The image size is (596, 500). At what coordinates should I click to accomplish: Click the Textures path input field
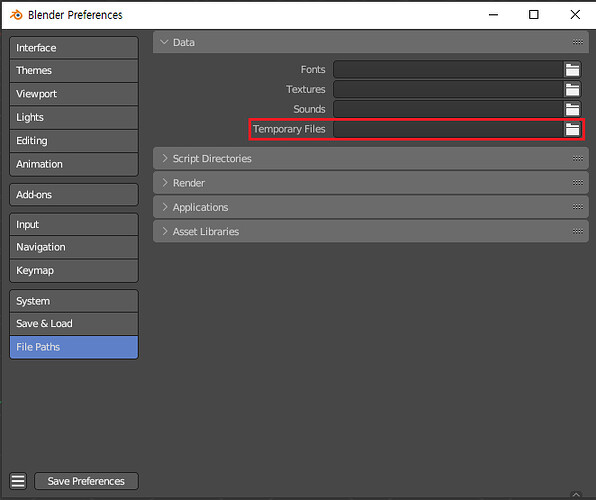click(x=449, y=90)
